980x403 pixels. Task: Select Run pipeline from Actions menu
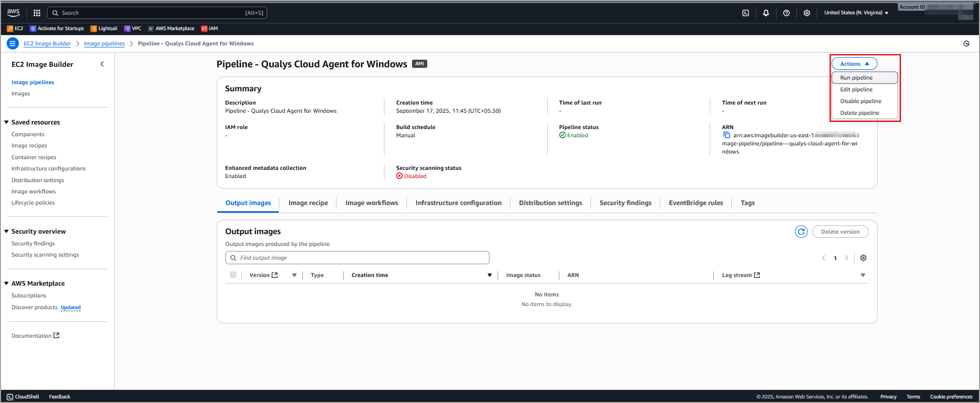click(x=856, y=78)
